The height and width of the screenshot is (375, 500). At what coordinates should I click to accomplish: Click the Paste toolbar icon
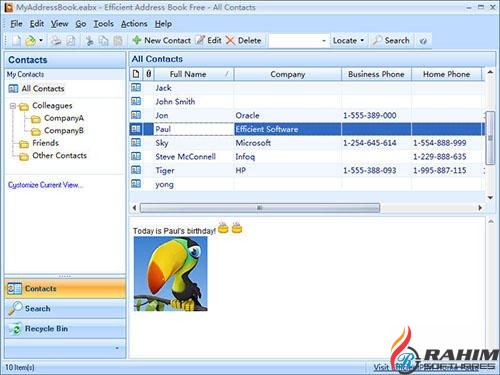(x=118, y=41)
